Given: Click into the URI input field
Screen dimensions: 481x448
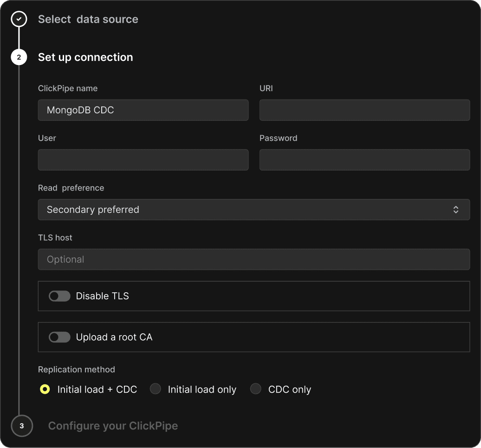Looking at the screenshot, I should point(364,110).
